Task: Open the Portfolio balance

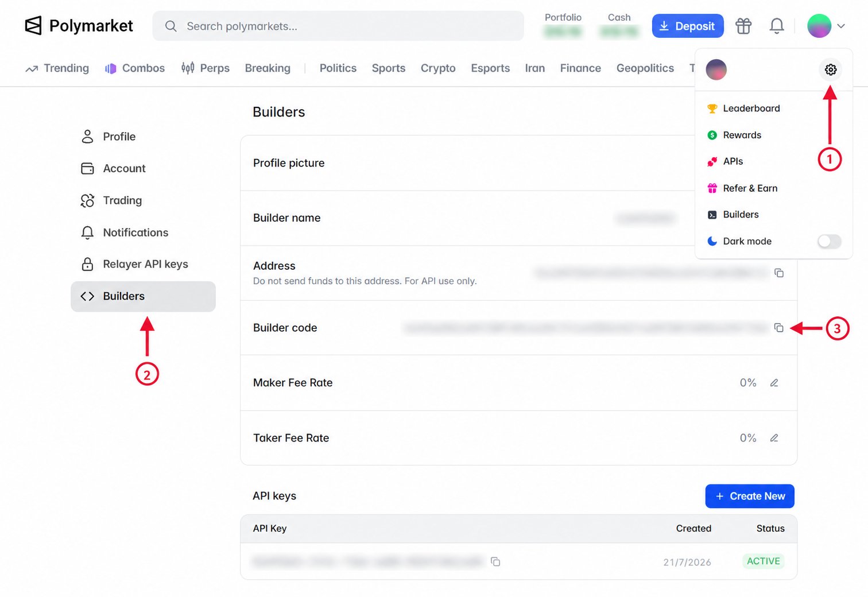Action: (x=563, y=26)
